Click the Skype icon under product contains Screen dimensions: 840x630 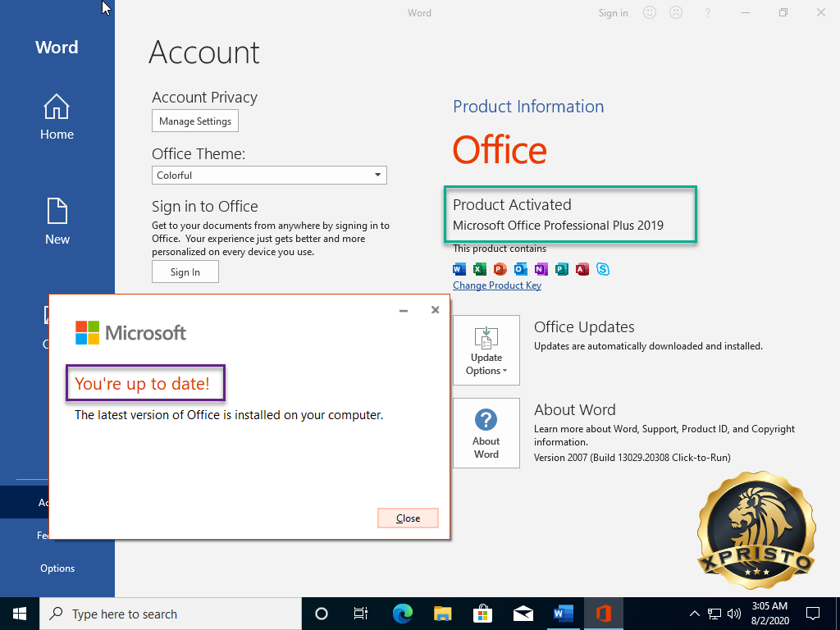(603, 269)
